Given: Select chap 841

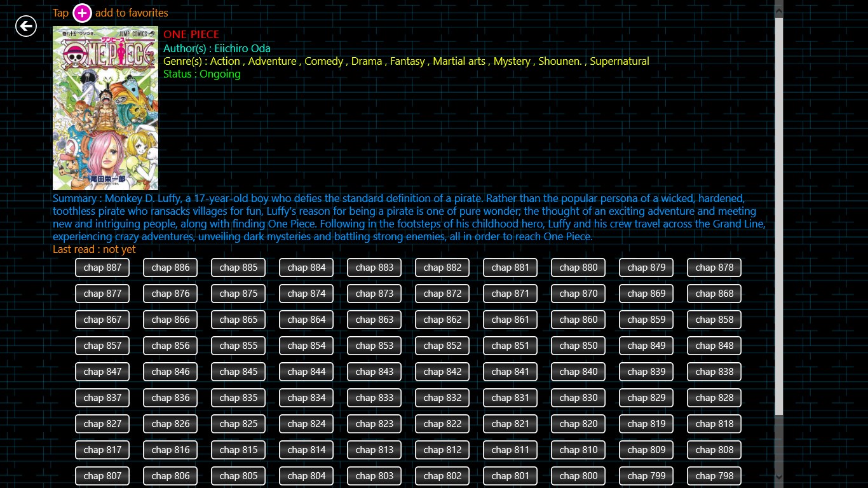Looking at the screenshot, I should (x=510, y=372).
